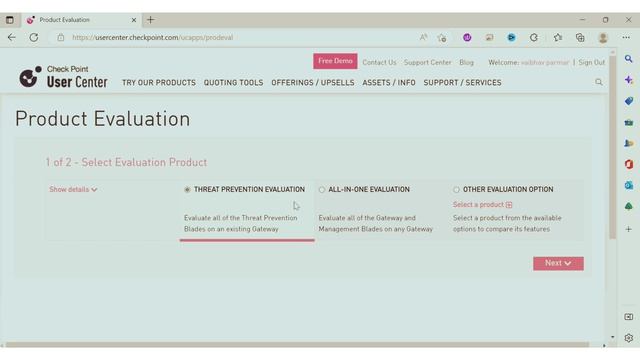Viewport: 640px width, 360px height.
Task: Open the tab actions icon left of the tab
Action: click(x=9, y=20)
